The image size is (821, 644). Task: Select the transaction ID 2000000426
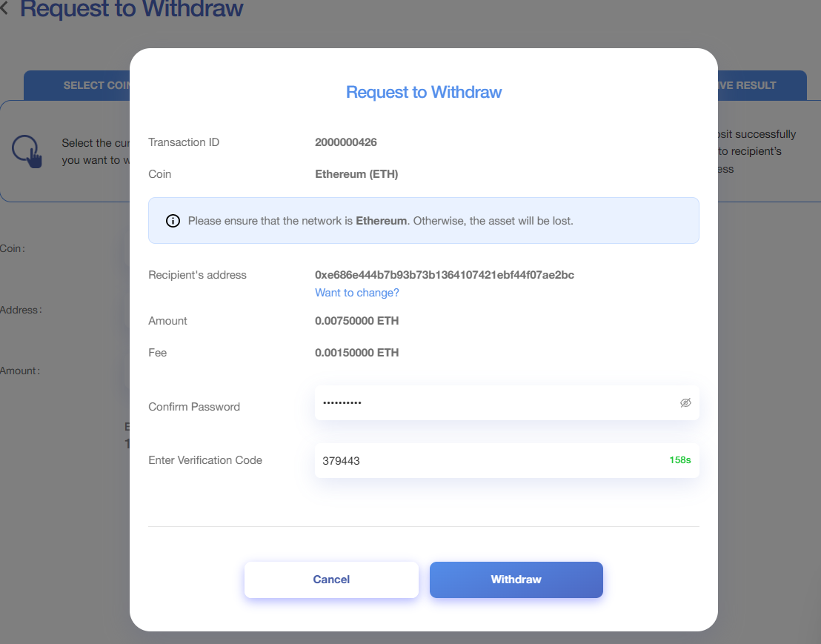point(346,142)
